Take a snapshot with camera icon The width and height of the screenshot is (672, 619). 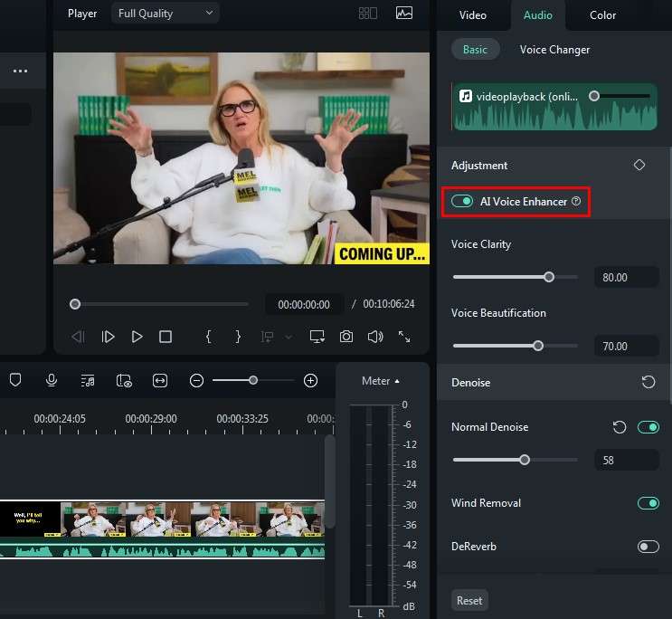[346, 337]
